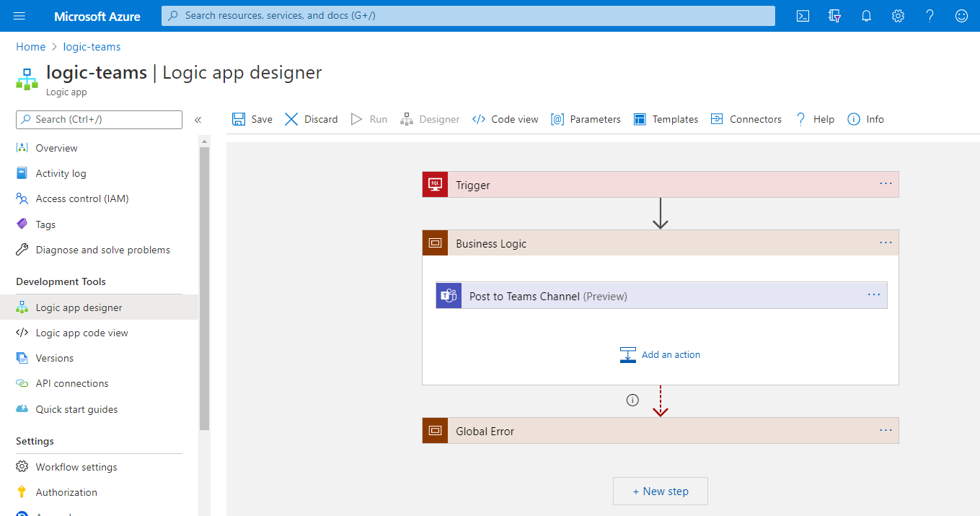Switch to Code view
This screenshot has width=980, height=516.
click(x=506, y=120)
